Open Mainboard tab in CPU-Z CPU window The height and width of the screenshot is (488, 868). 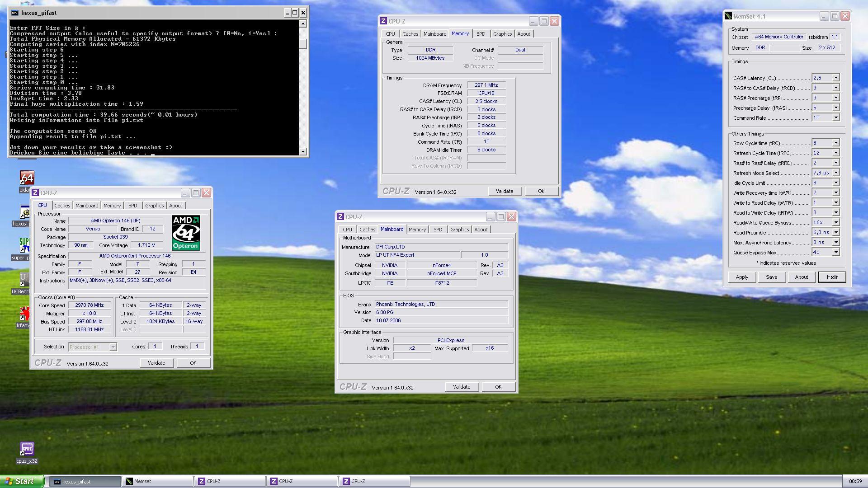coord(87,206)
